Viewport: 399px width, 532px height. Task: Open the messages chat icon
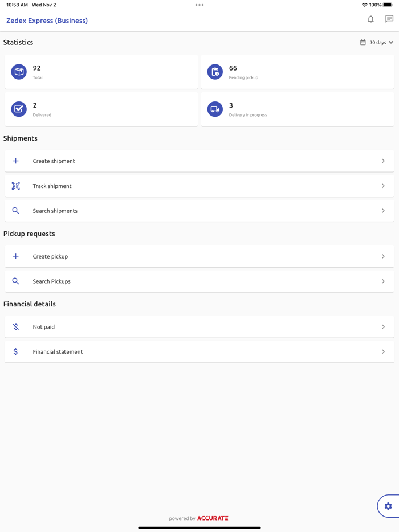pyautogui.click(x=389, y=19)
